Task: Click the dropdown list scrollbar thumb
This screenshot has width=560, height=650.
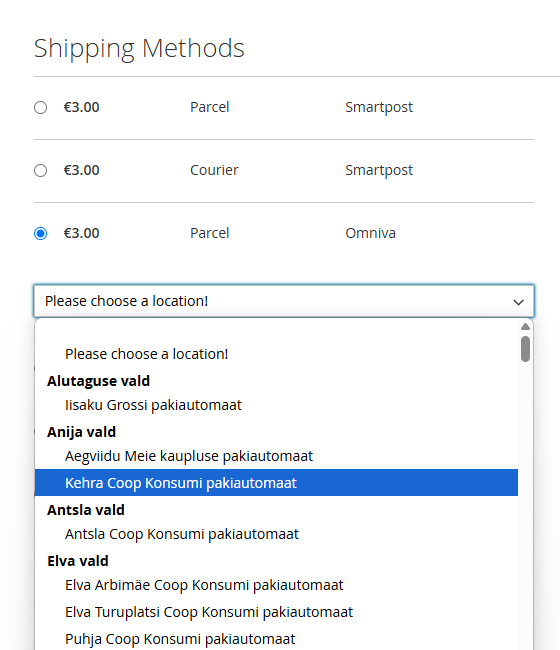Action: [x=526, y=349]
